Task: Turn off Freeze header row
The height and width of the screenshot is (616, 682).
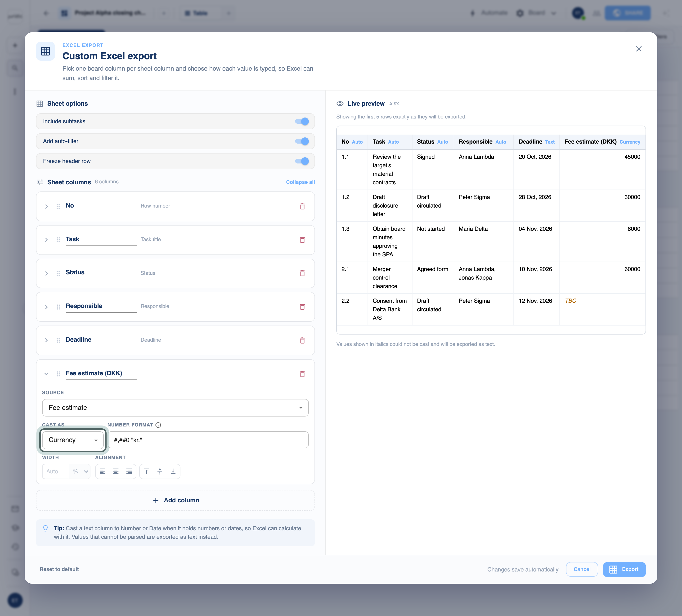Action: pyautogui.click(x=302, y=161)
